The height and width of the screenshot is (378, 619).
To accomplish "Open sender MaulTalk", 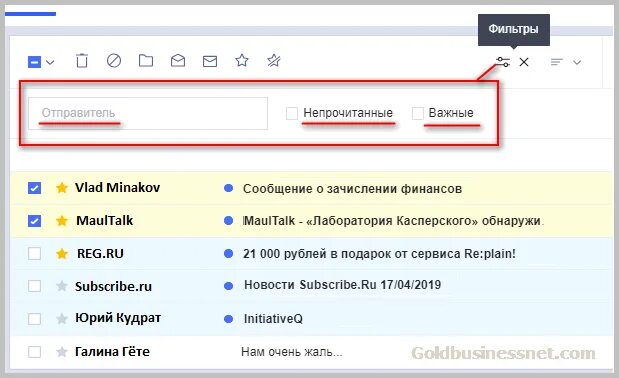I will 105,220.
